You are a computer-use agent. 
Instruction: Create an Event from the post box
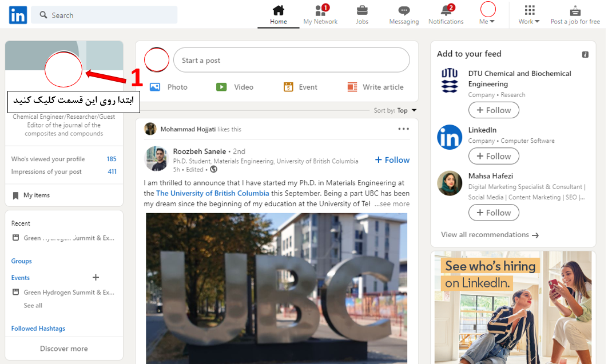pyautogui.click(x=300, y=87)
